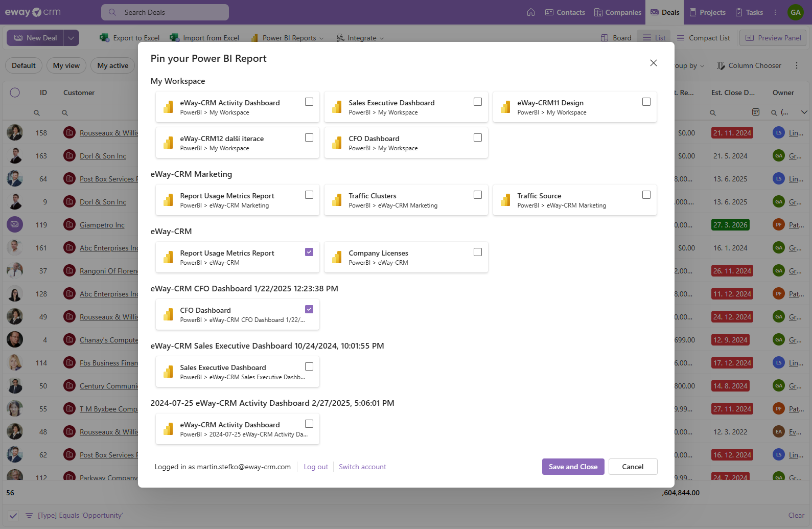The height and width of the screenshot is (529, 812).
Task: Close the Pin your Power BI Report dialog
Action: point(654,63)
